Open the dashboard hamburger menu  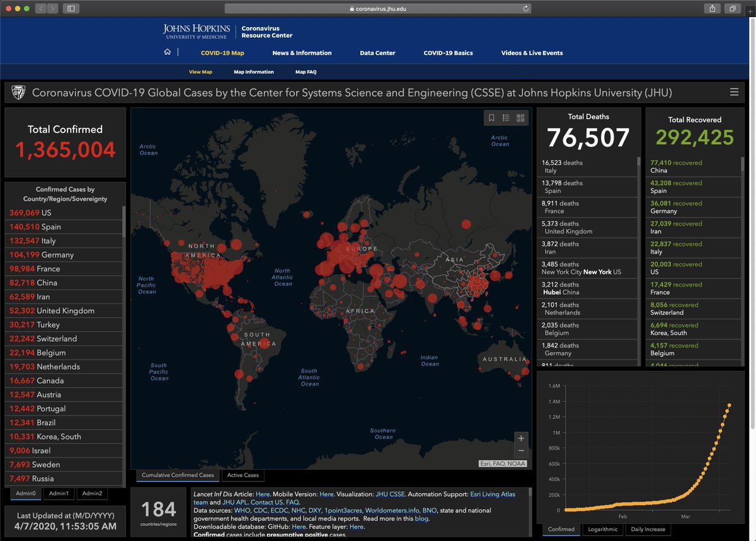point(734,92)
